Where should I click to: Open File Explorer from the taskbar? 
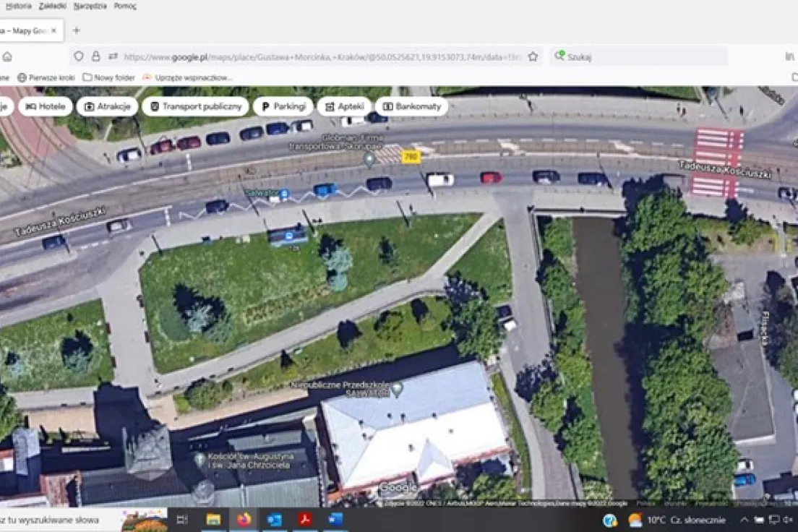213,520
